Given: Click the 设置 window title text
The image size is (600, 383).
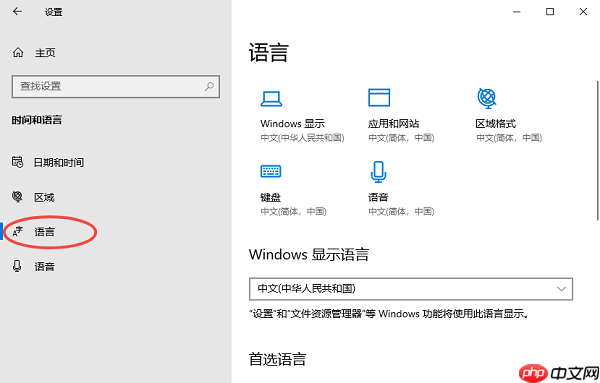Looking at the screenshot, I should tap(54, 12).
